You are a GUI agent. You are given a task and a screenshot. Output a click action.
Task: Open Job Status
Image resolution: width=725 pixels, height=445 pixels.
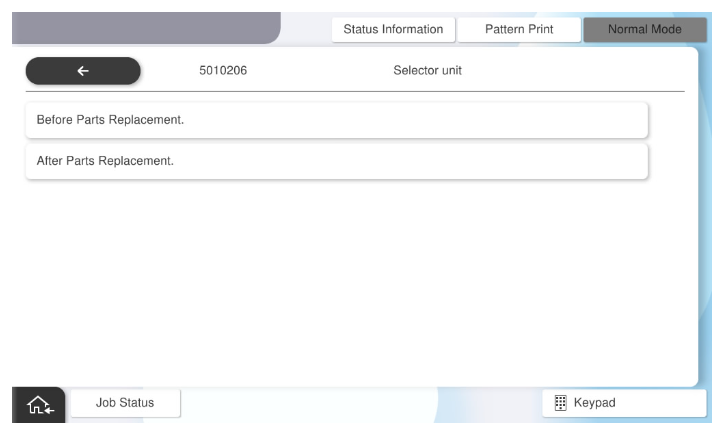pos(125,403)
